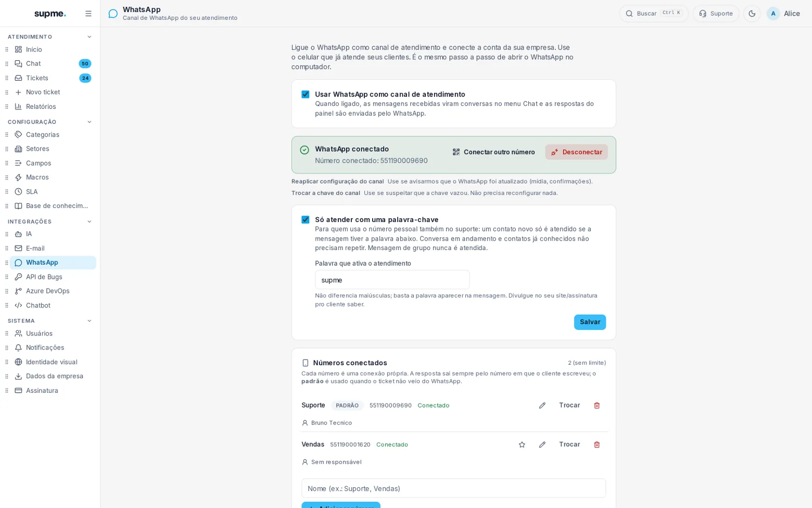Screen dimensions: 812x508
Task: Open Base de conhecimento sidebar item
Action: pyautogui.click(x=53, y=206)
